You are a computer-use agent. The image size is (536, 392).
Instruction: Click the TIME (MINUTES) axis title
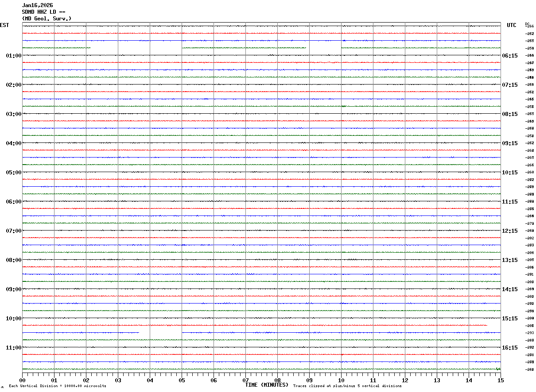coord(267,385)
